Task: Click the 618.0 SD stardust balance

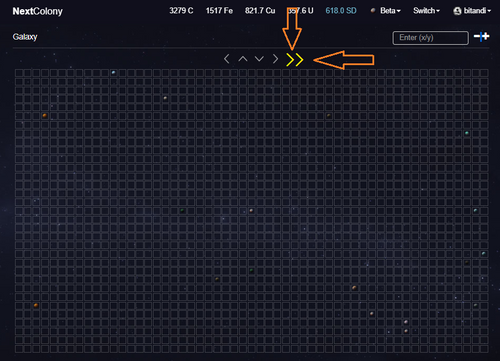Action: pos(341,11)
